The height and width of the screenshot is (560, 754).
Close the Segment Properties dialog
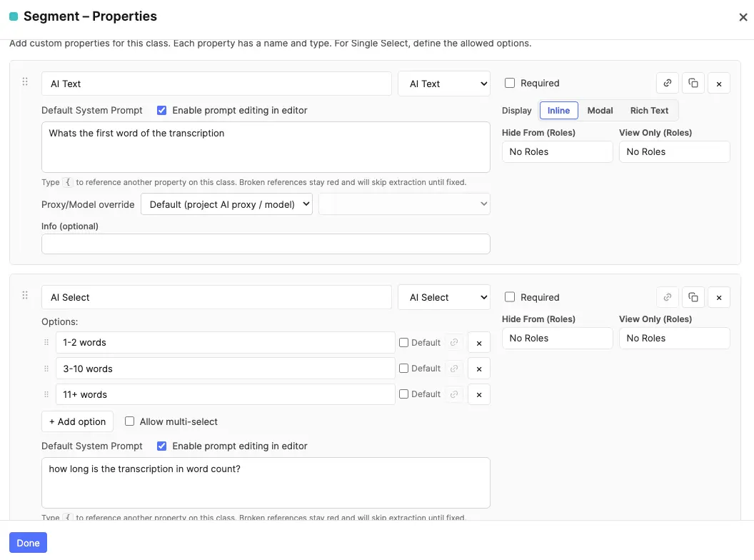[x=743, y=17]
